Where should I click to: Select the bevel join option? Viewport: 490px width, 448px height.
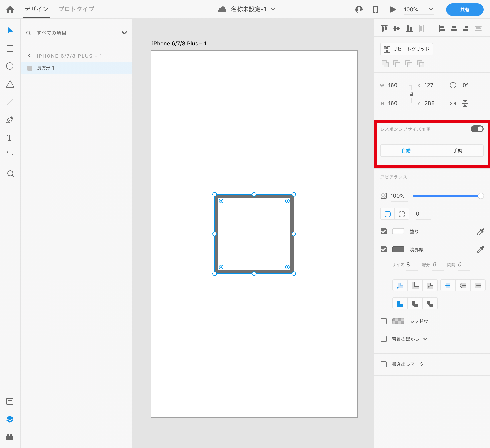coord(430,303)
